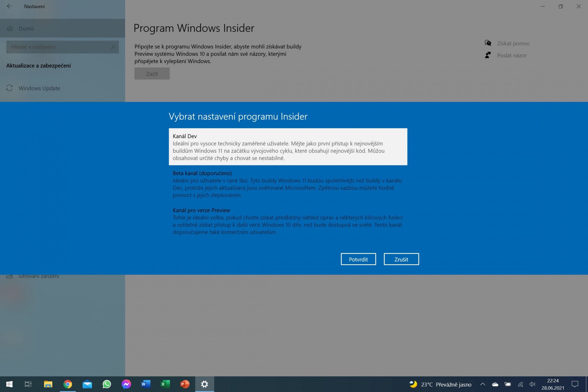Open Microsoft Excel from the taskbar
The height and width of the screenshot is (392, 588).
[165, 384]
